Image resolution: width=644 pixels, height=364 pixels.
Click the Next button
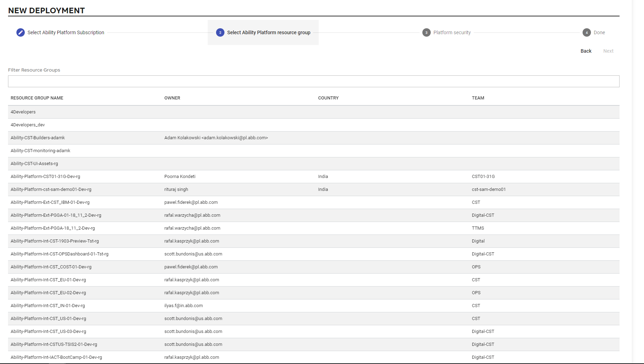[x=608, y=51]
